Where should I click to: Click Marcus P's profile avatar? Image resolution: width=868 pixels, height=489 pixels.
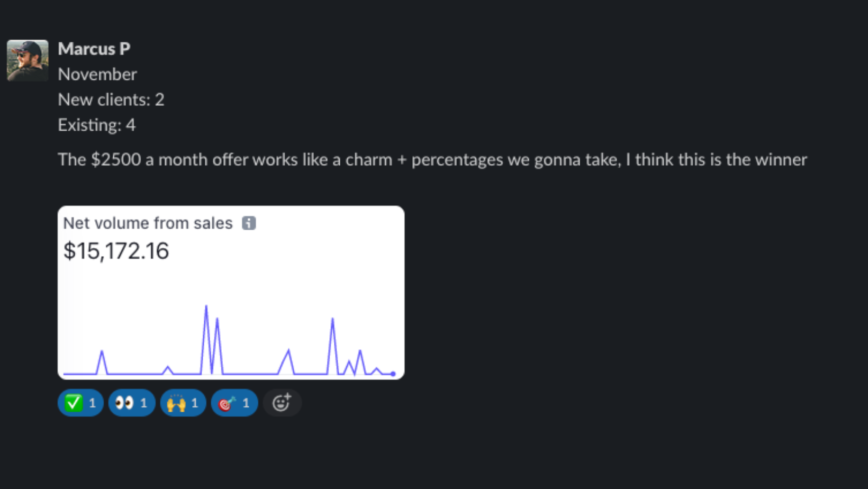click(x=28, y=60)
